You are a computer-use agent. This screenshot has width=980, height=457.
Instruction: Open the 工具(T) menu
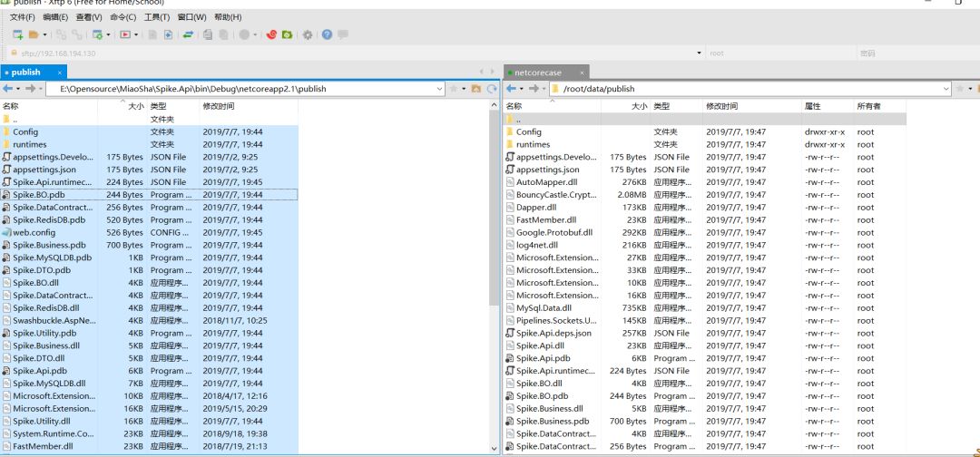[157, 17]
